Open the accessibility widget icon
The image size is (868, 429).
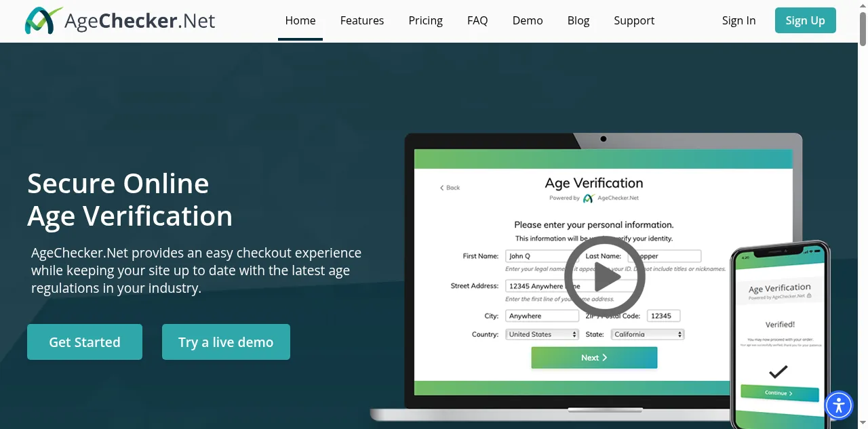[x=839, y=405]
